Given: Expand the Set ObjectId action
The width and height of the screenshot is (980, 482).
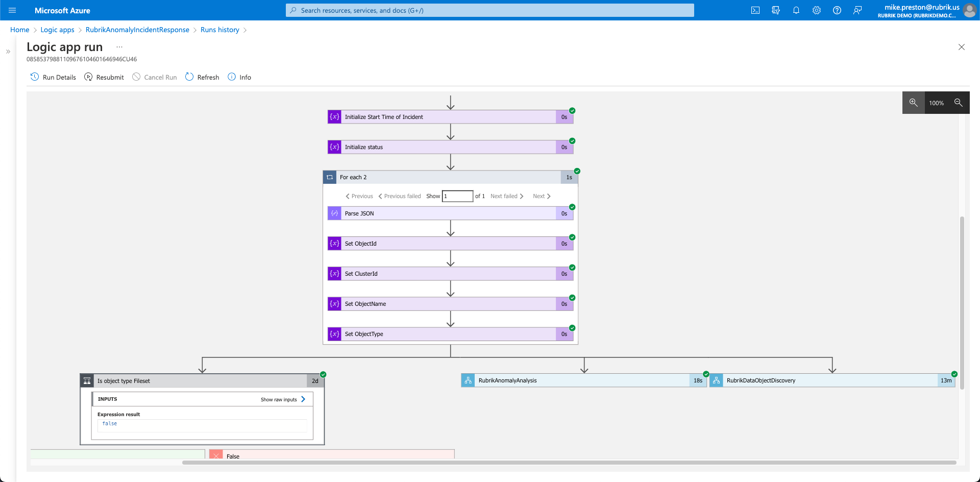Looking at the screenshot, I should (x=450, y=244).
